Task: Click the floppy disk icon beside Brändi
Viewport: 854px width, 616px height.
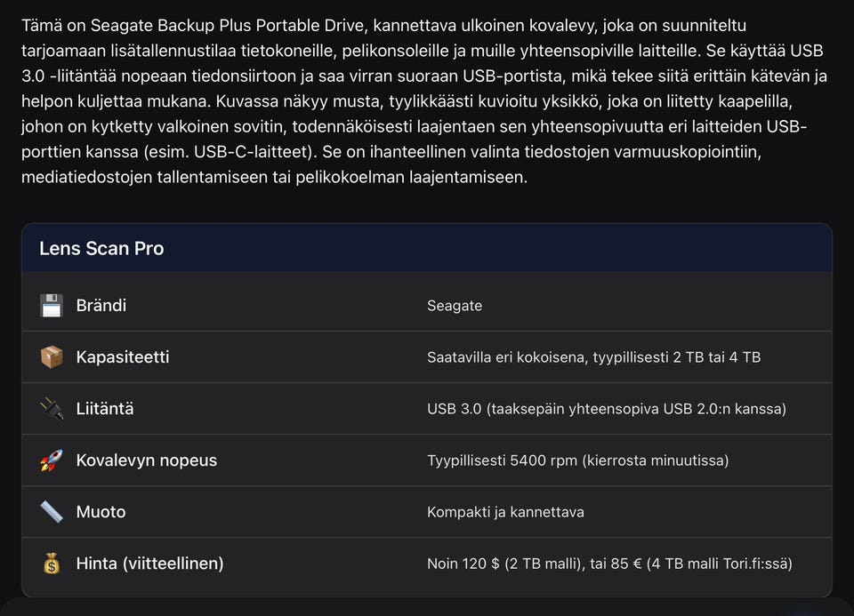Action: (x=52, y=306)
